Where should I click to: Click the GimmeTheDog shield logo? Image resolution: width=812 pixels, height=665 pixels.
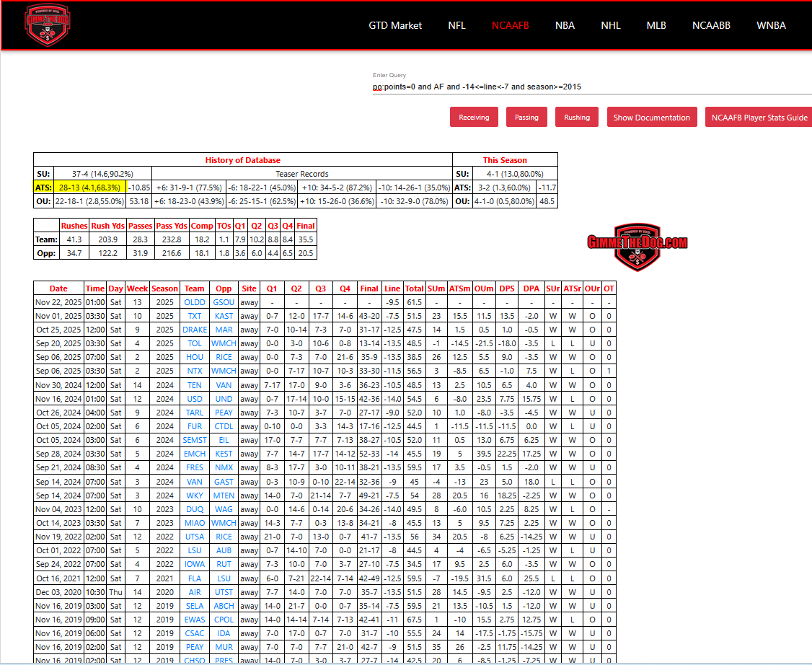(x=47, y=25)
